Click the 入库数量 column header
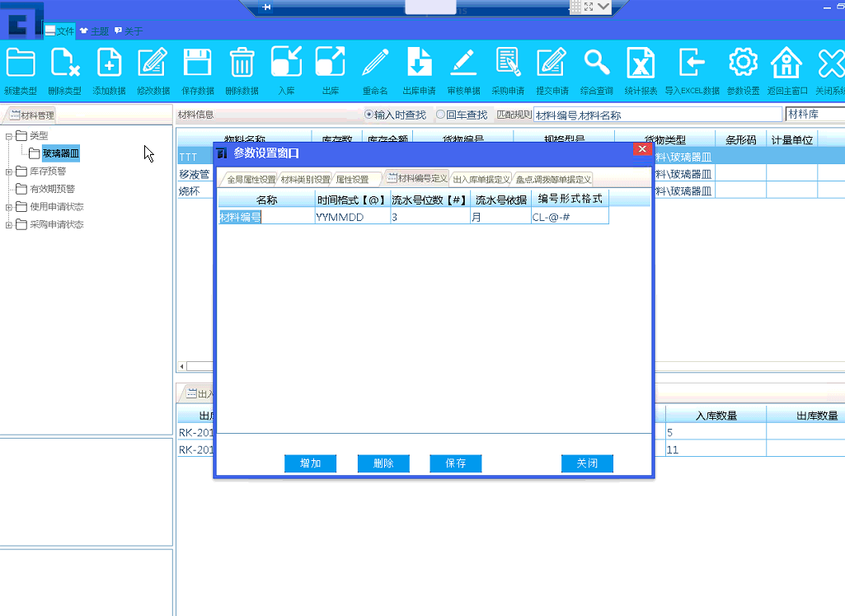 click(x=716, y=416)
